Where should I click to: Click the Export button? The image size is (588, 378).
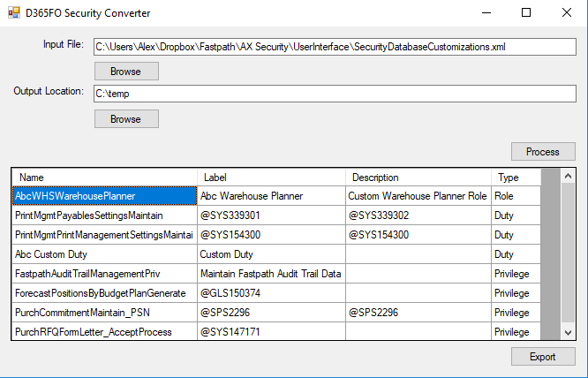543,356
